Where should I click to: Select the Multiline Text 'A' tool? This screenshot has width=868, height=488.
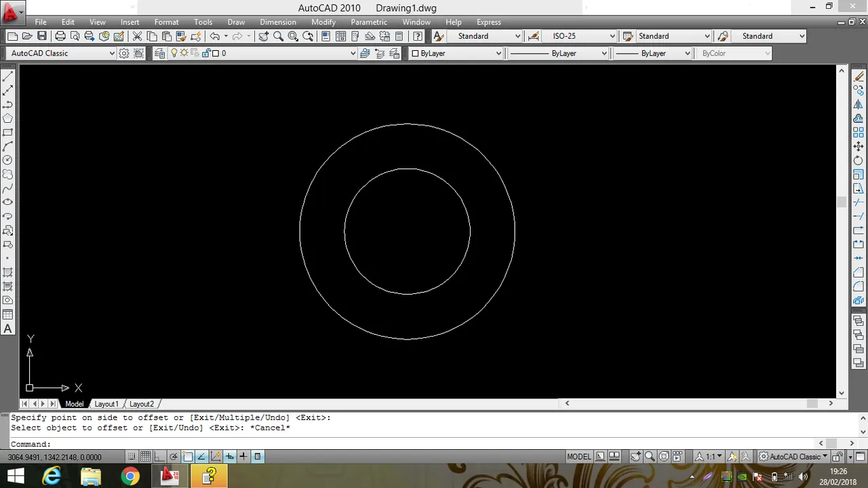click(x=8, y=329)
